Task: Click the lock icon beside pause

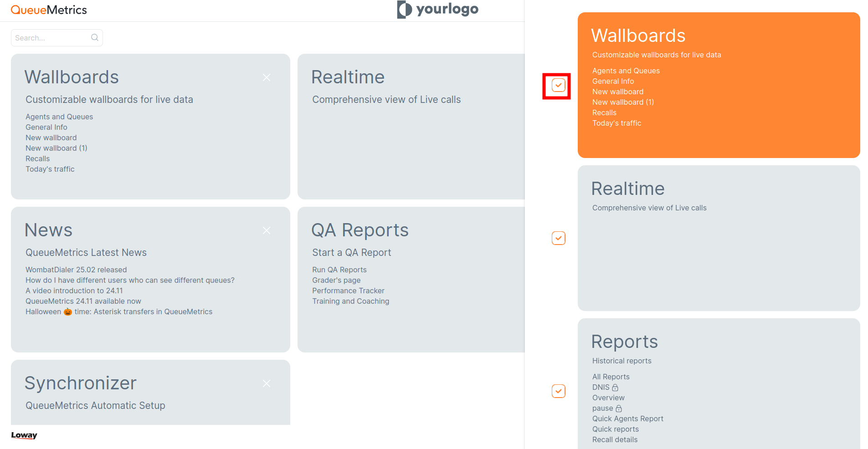Action: point(619,408)
